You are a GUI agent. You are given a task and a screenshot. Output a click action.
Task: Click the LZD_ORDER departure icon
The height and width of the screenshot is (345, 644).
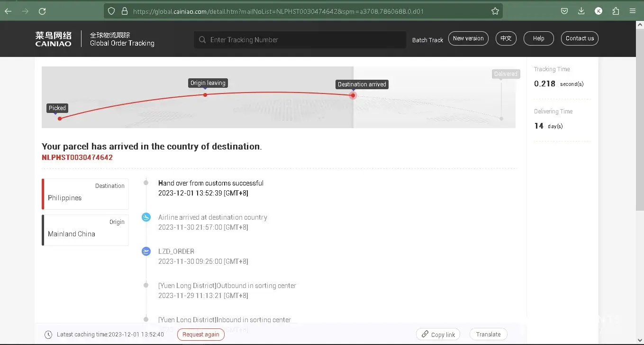point(146,251)
